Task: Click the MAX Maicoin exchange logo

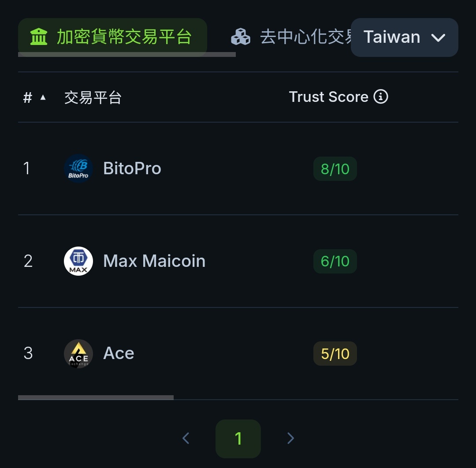Action: pyautogui.click(x=78, y=261)
